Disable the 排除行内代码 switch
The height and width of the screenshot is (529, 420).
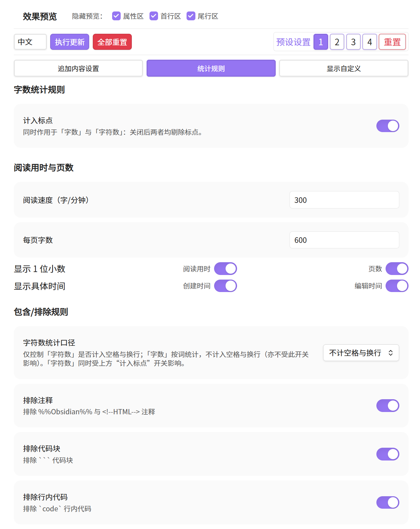pos(388,502)
